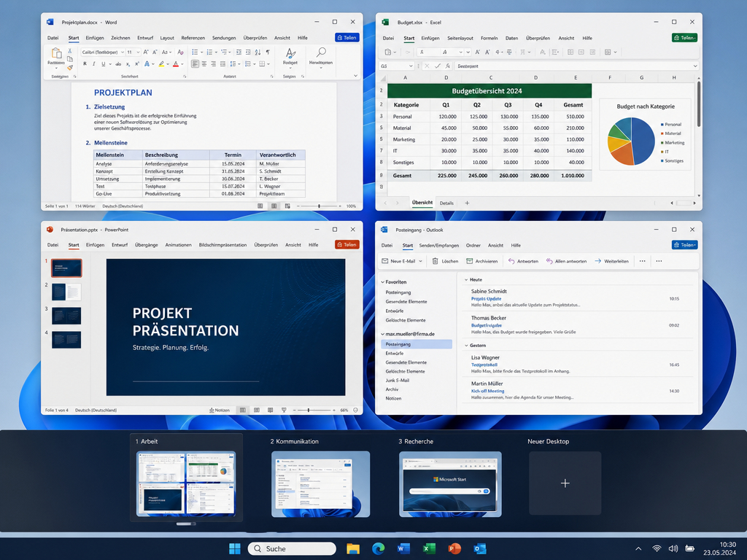Select the Format Painter brush in Word
The image size is (747, 560).
(70, 68)
